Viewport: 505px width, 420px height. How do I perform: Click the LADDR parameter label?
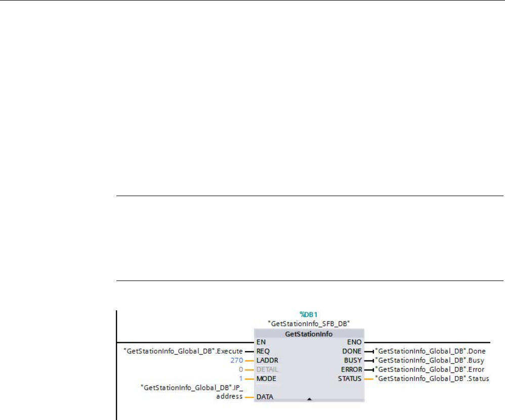(x=267, y=360)
